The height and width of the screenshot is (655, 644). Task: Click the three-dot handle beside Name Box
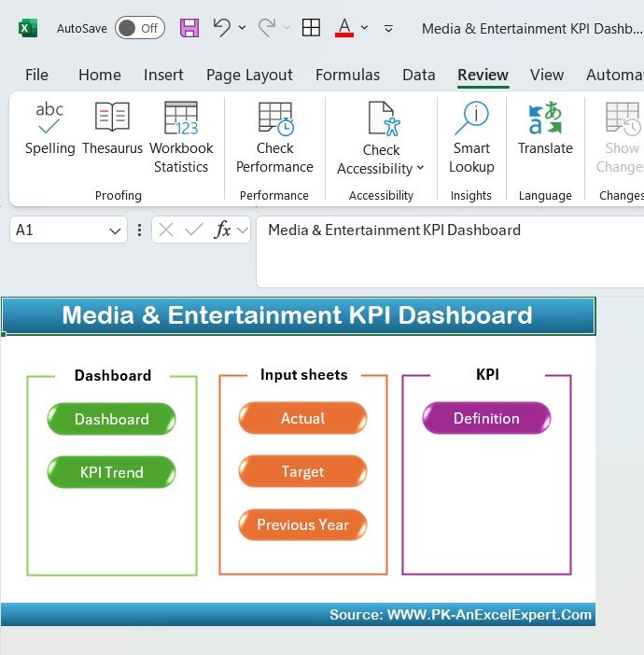pyautogui.click(x=140, y=230)
